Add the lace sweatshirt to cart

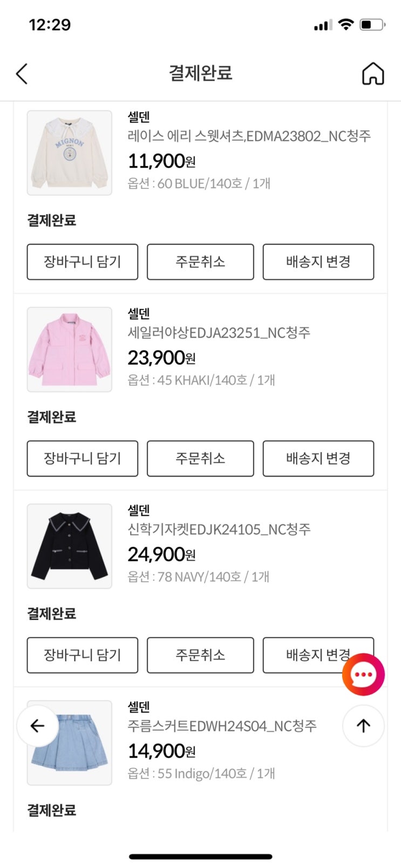point(83,262)
